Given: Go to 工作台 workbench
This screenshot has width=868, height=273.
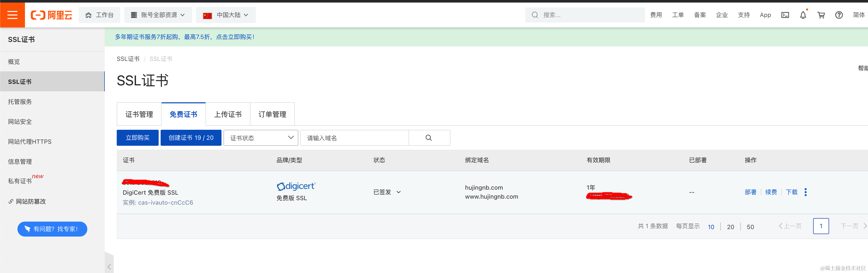Looking at the screenshot, I should (x=99, y=15).
